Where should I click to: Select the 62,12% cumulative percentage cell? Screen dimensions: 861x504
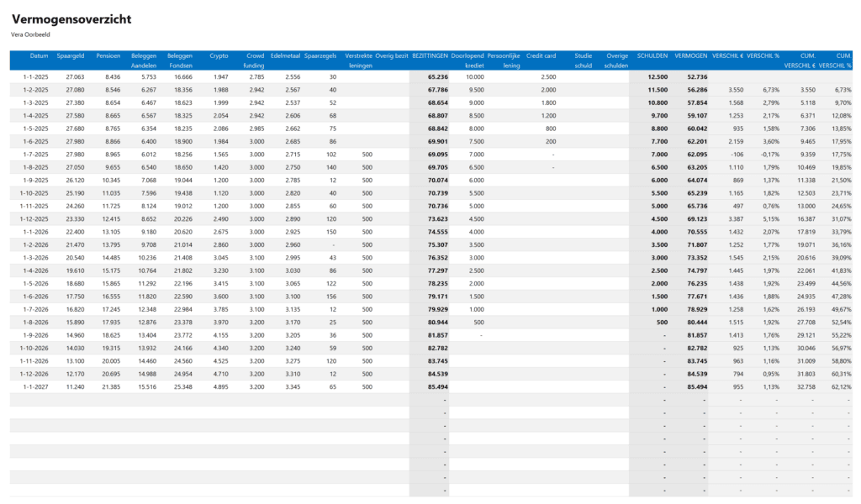837,387
